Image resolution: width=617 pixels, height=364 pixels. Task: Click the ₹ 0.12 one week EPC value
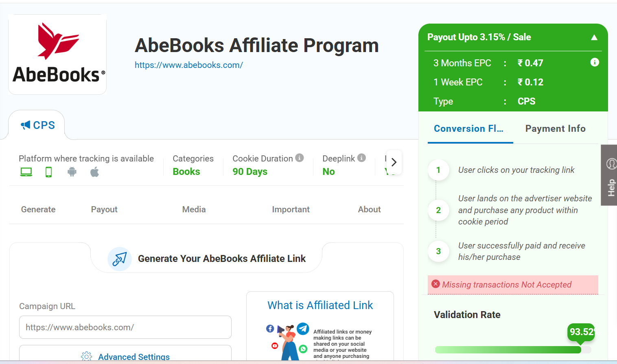[x=530, y=82]
